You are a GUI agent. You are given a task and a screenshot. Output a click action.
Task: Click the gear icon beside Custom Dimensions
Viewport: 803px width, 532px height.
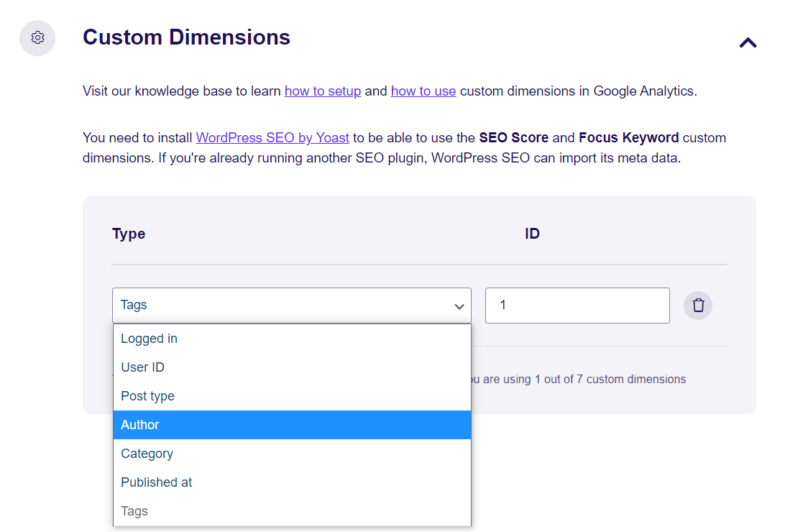37,38
